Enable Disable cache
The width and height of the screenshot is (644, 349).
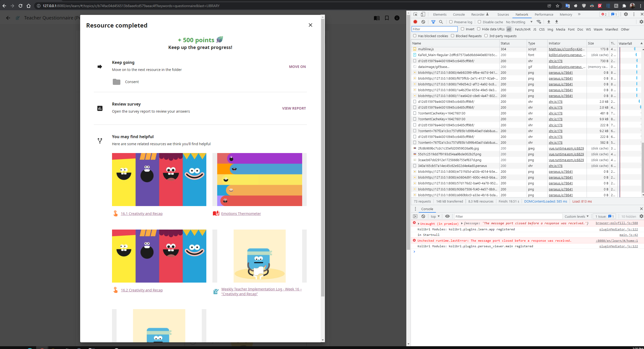tap(479, 22)
